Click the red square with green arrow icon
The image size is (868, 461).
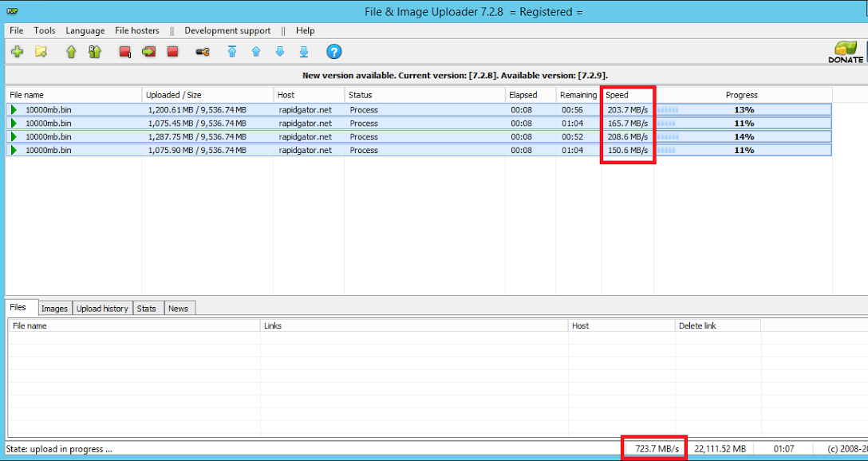pyautogui.click(x=148, y=52)
